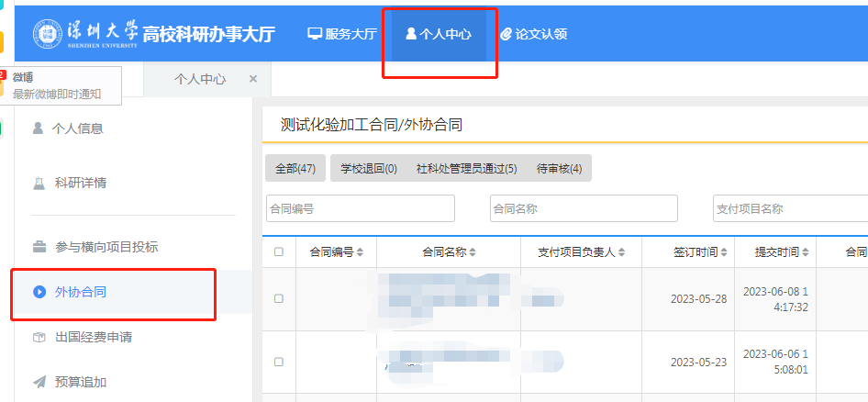The height and width of the screenshot is (402, 868).
Task: Open 个人中心 in the top navigation
Action: click(439, 34)
